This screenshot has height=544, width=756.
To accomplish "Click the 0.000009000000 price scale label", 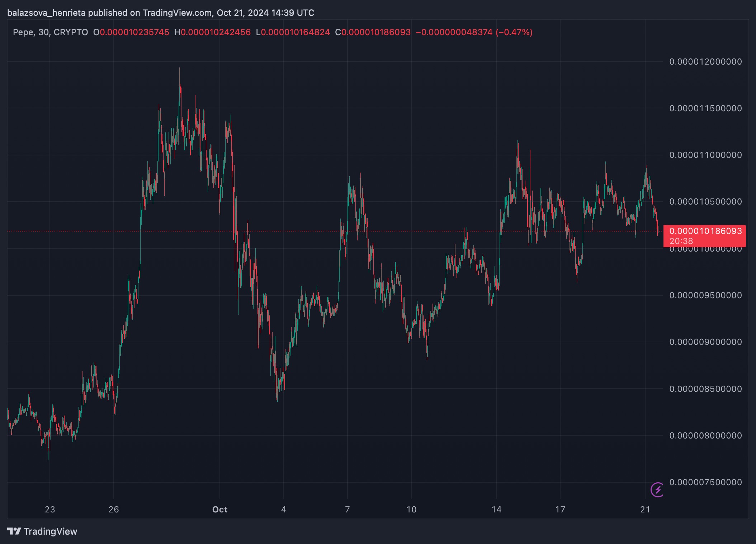I will pos(705,342).
